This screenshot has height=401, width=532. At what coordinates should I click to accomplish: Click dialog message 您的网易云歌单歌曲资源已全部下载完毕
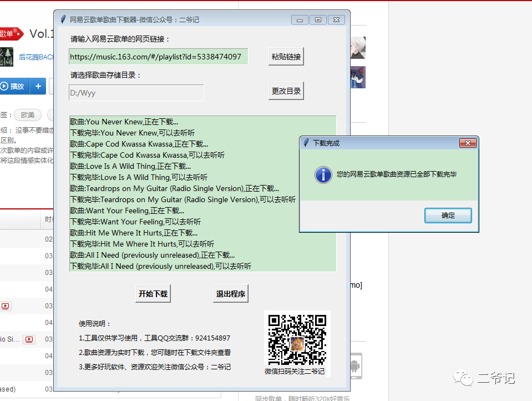pos(396,174)
